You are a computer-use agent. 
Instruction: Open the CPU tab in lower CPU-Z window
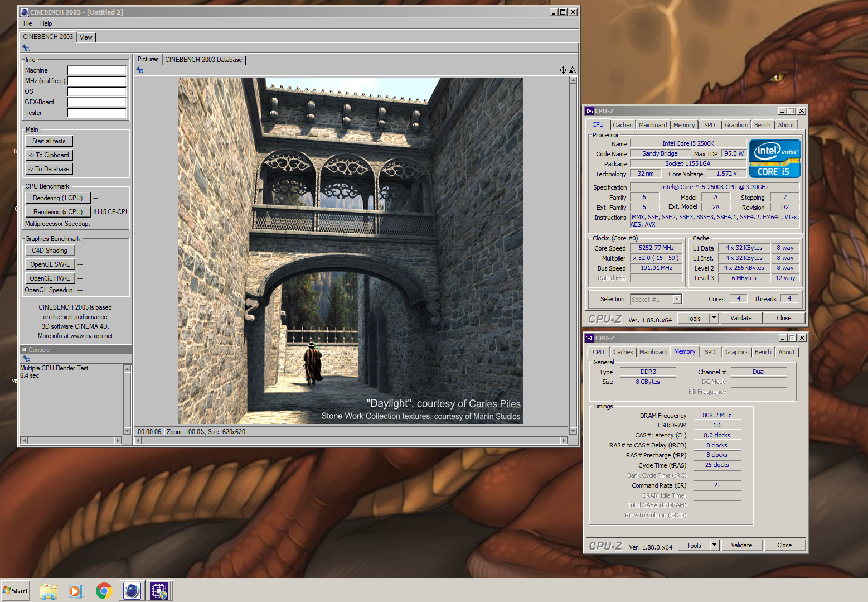click(x=599, y=352)
